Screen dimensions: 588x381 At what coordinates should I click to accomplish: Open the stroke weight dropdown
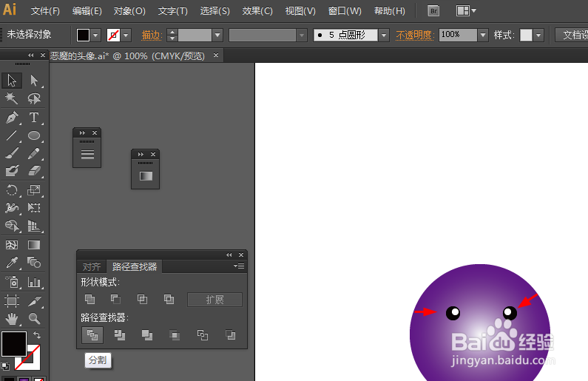217,36
